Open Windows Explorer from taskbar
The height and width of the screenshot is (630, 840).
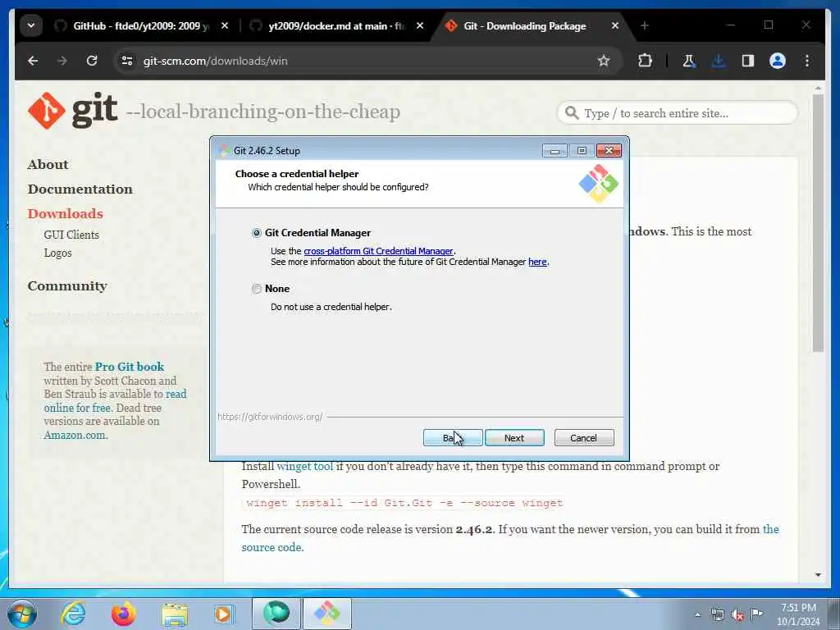[x=175, y=614]
